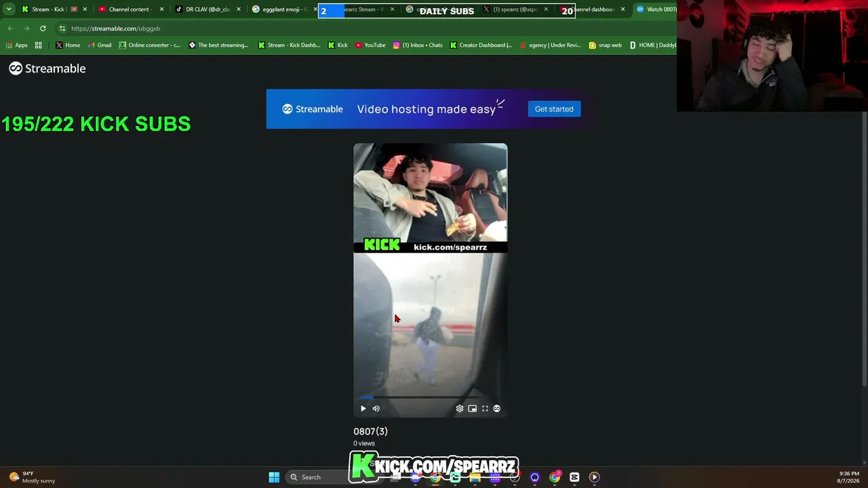Open the YouTube bookmark
Screen dimensions: 868x488
(370, 45)
